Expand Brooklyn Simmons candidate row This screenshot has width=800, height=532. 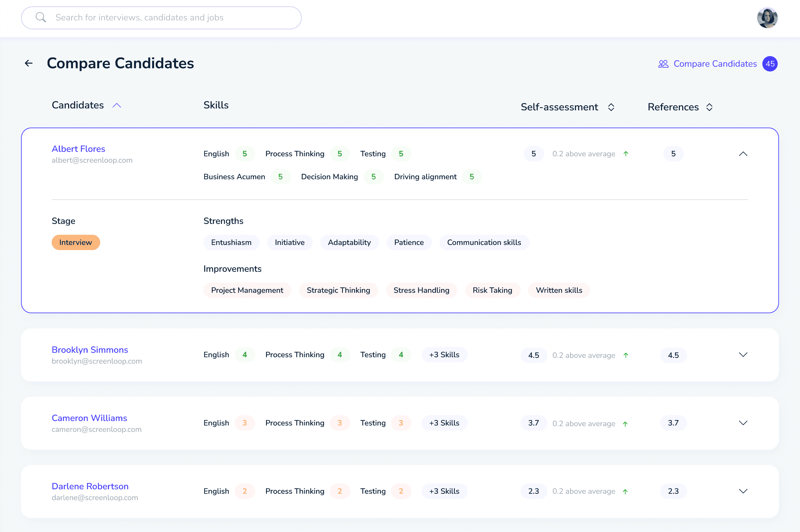pyautogui.click(x=743, y=355)
